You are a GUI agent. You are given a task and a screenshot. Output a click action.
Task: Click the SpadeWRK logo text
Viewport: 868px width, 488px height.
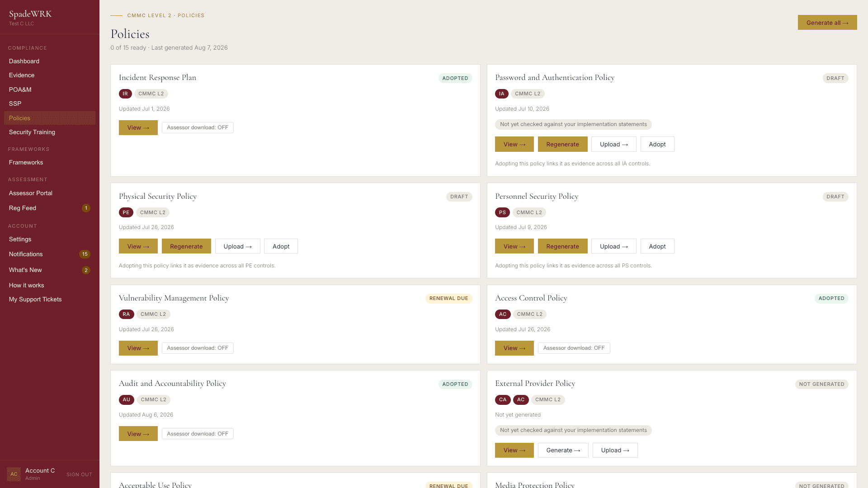click(x=30, y=14)
